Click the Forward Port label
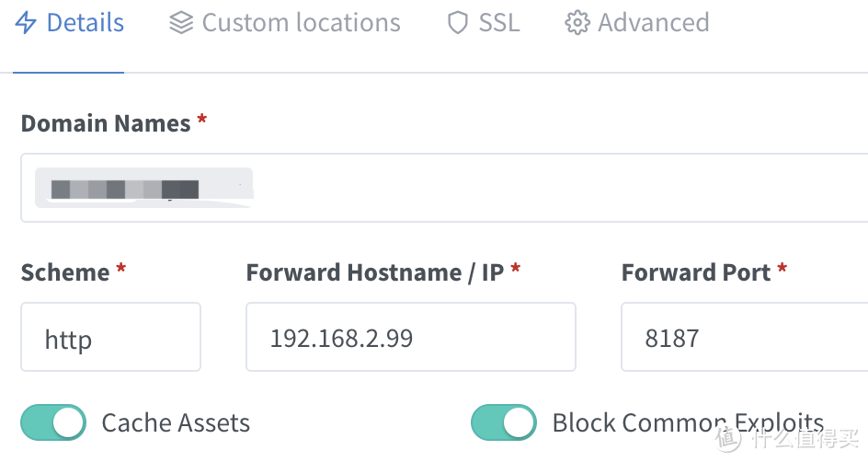This screenshot has height=462, width=868. (696, 272)
